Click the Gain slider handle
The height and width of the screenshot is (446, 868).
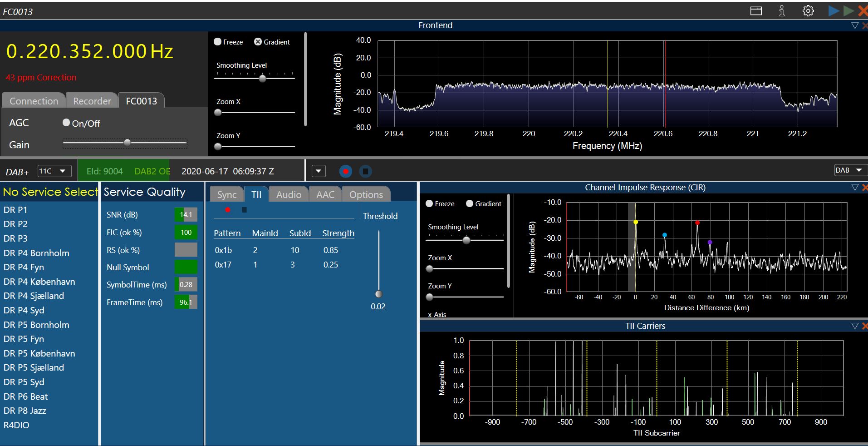pos(128,143)
